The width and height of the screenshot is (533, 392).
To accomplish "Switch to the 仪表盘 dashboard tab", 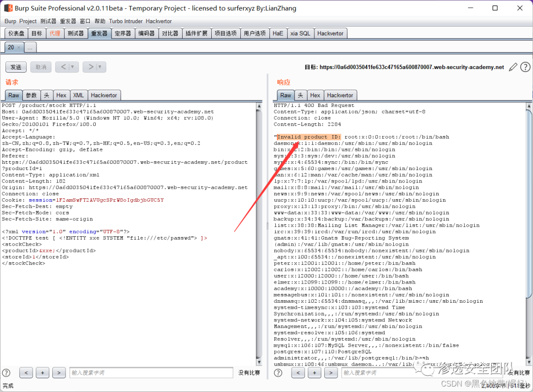I will coord(16,34).
